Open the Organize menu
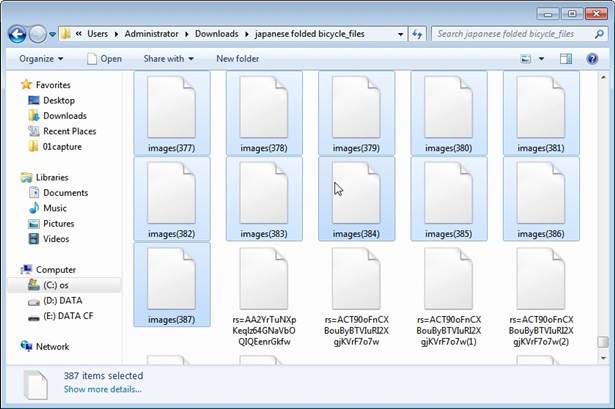 pos(41,59)
